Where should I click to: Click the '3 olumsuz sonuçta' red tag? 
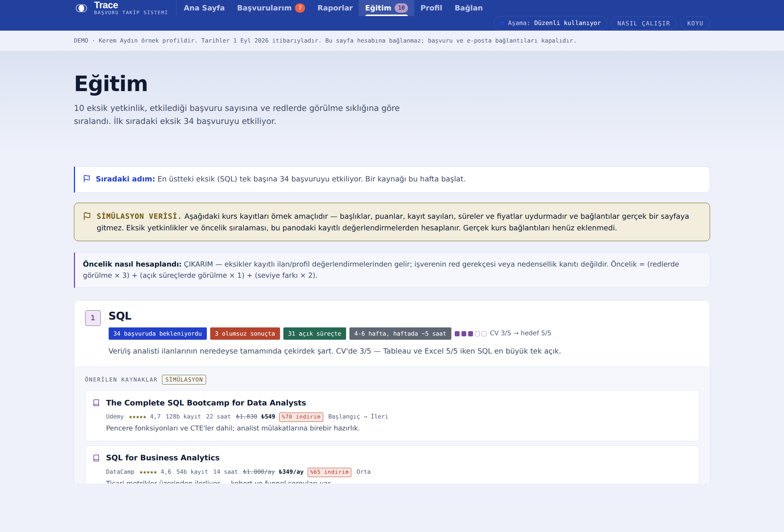pos(245,333)
